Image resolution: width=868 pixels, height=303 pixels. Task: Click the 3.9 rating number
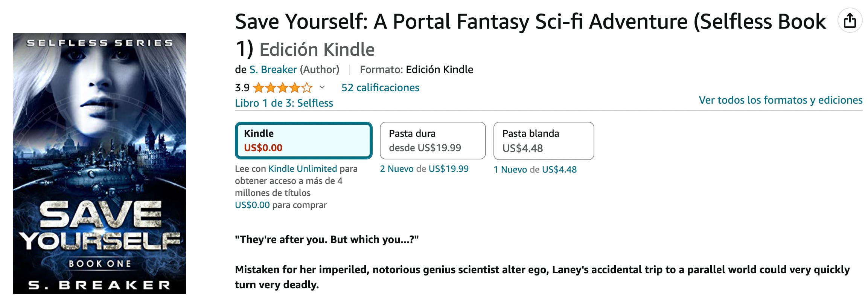(x=242, y=88)
